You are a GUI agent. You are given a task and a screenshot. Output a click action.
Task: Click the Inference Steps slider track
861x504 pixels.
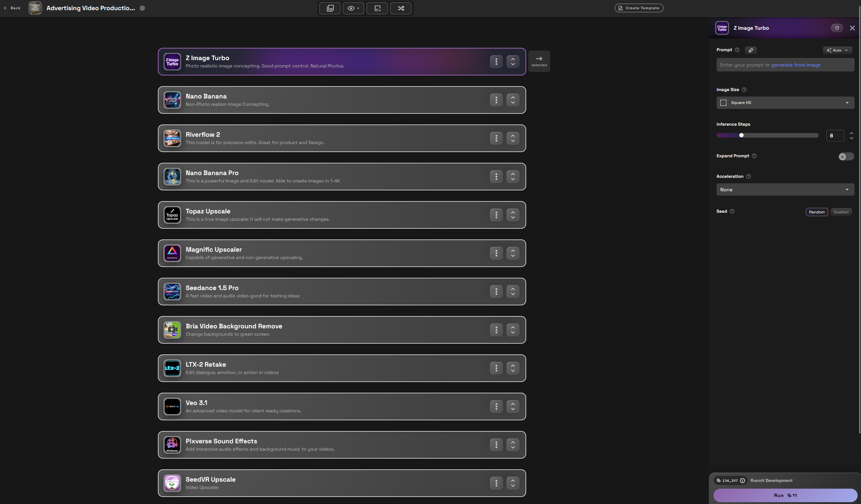(779, 136)
